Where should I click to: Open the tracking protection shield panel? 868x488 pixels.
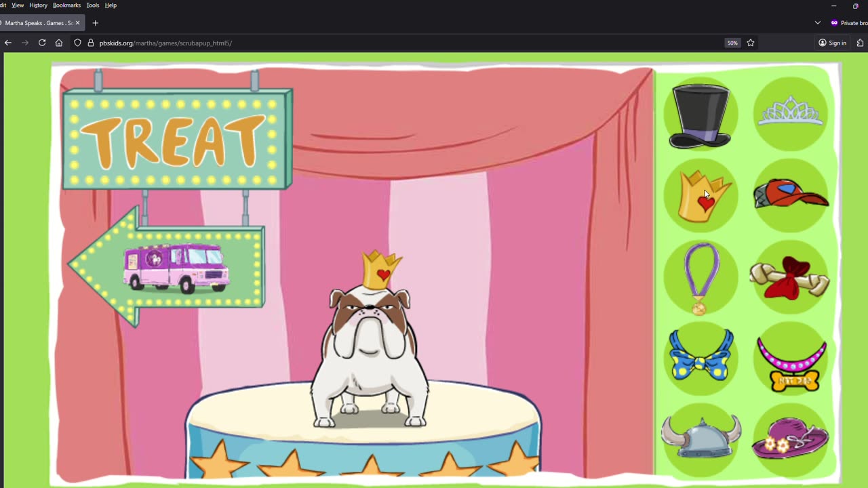(78, 43)
